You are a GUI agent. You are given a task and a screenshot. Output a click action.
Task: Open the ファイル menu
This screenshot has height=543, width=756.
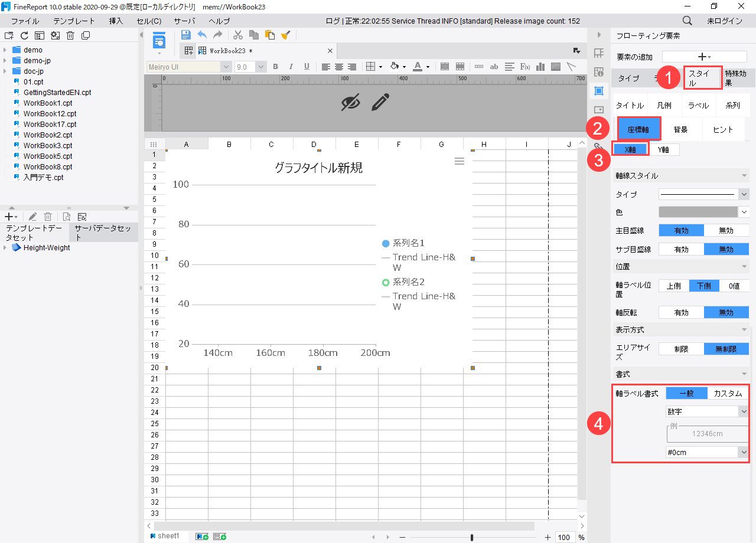[x=25, y=21]
